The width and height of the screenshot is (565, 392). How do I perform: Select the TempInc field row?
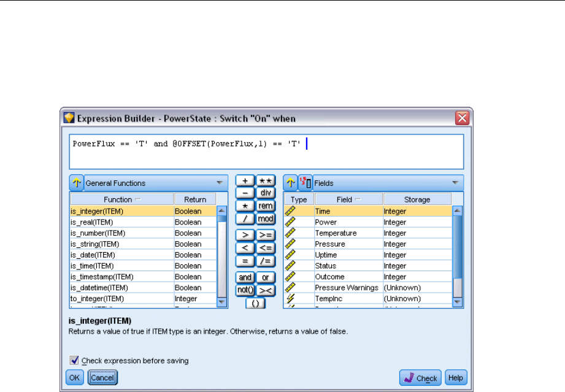368,299
